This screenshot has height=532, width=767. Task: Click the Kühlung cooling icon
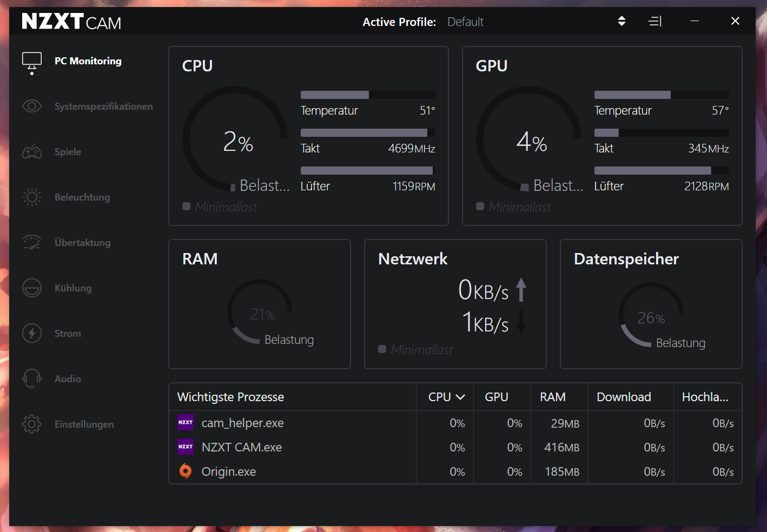(32, 288)
